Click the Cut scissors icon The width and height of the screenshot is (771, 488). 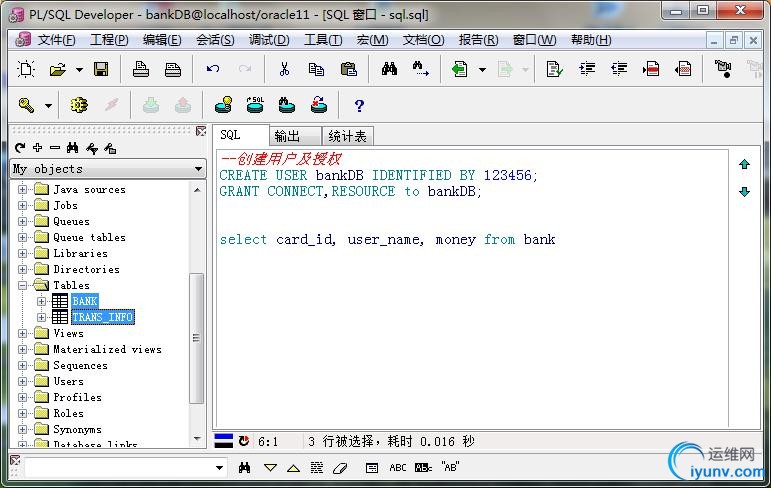(284, 69)
